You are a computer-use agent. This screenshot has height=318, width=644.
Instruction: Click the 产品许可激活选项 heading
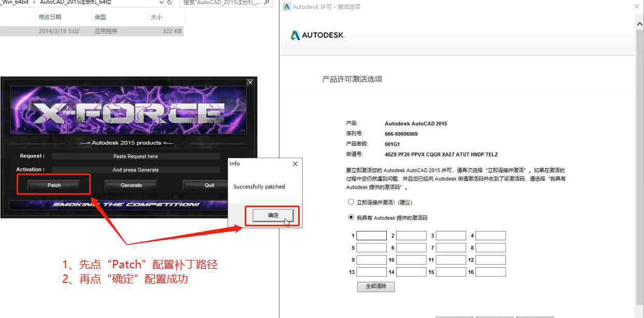pyautogui.click(x=352, y=79)
